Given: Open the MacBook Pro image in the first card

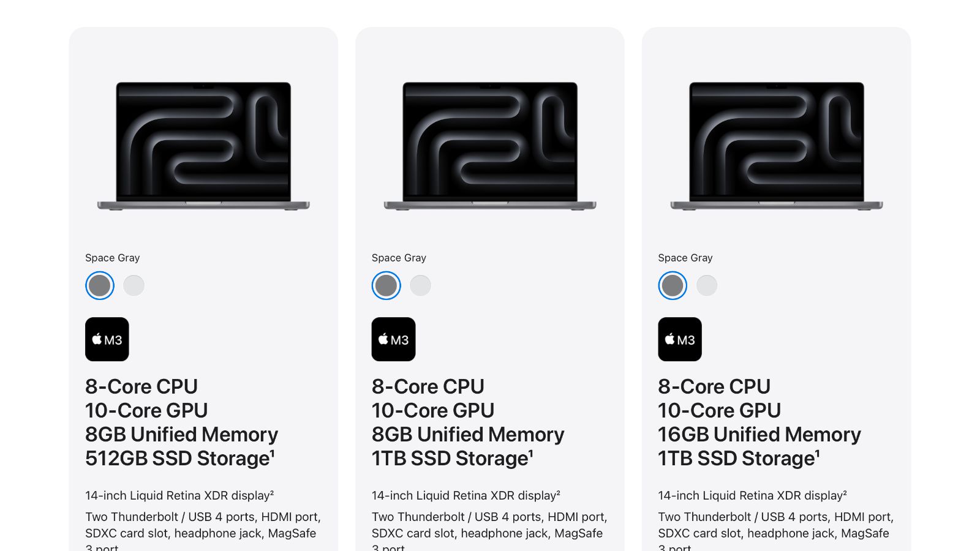Looking at the screenshot, I should 203,146.
